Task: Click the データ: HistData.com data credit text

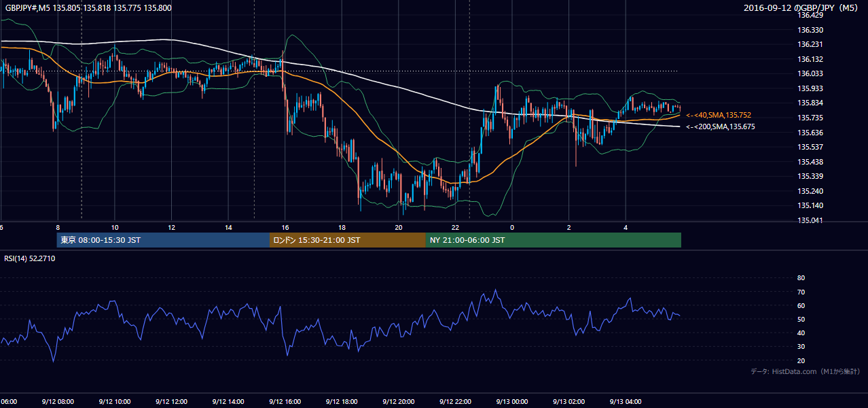Action: [x=806, y=371]
